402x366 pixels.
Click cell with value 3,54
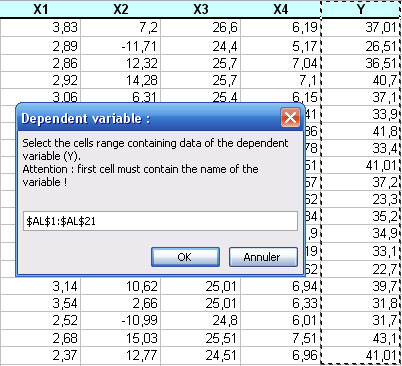point(40,303)
